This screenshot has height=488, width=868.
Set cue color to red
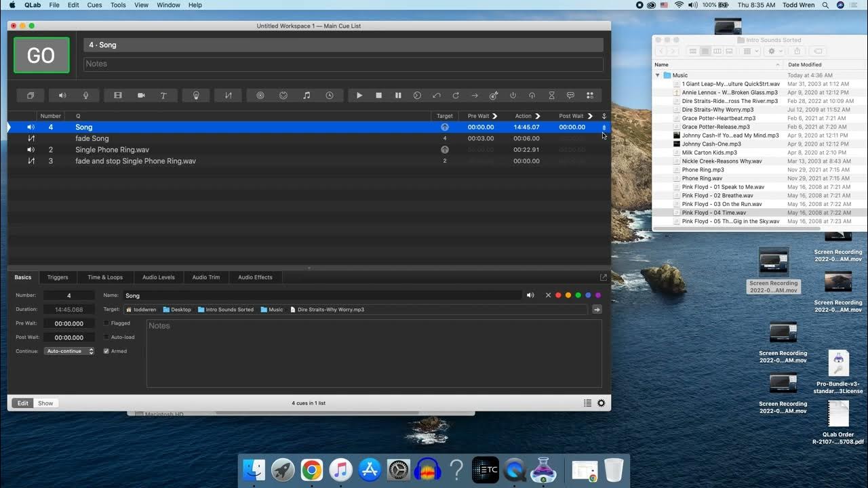558,296
